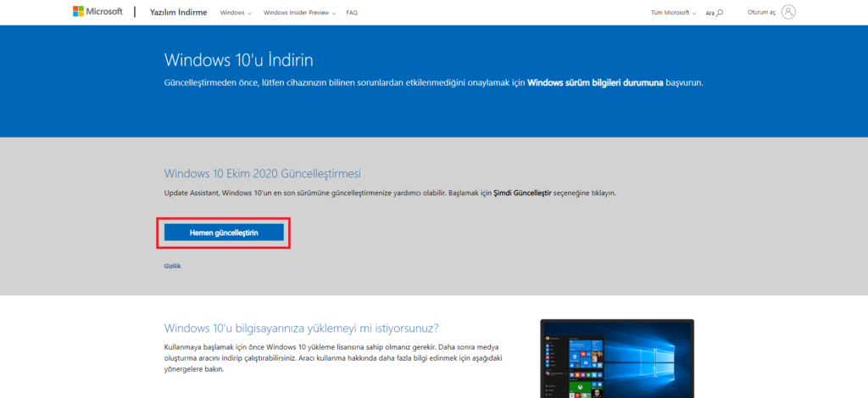Open Windows sürüm bilgileri durumuna link
868x398 pixels.
coord(595,82)
